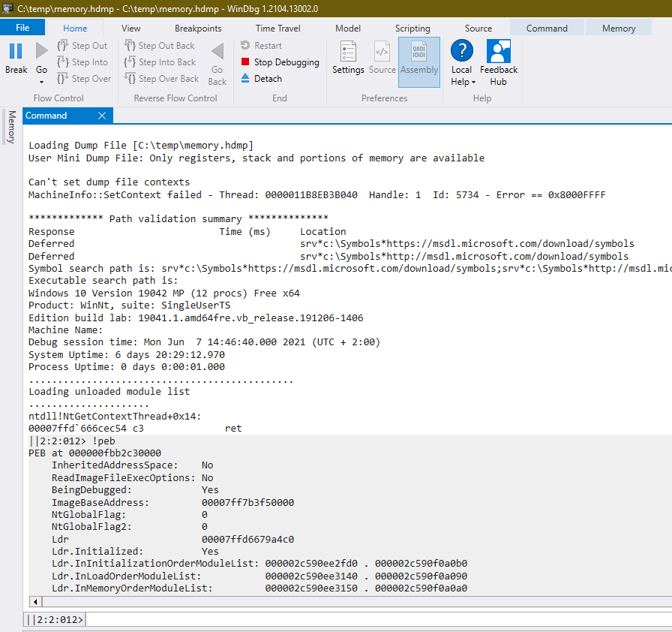Click the PEB address 000000fbb2c30000
This screenshot has height=632, width=672.
[x=115, y=453]
